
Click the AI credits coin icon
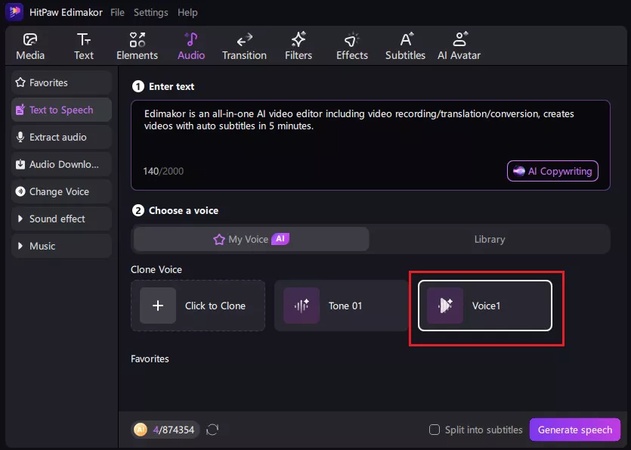click(x=140, y=430)
